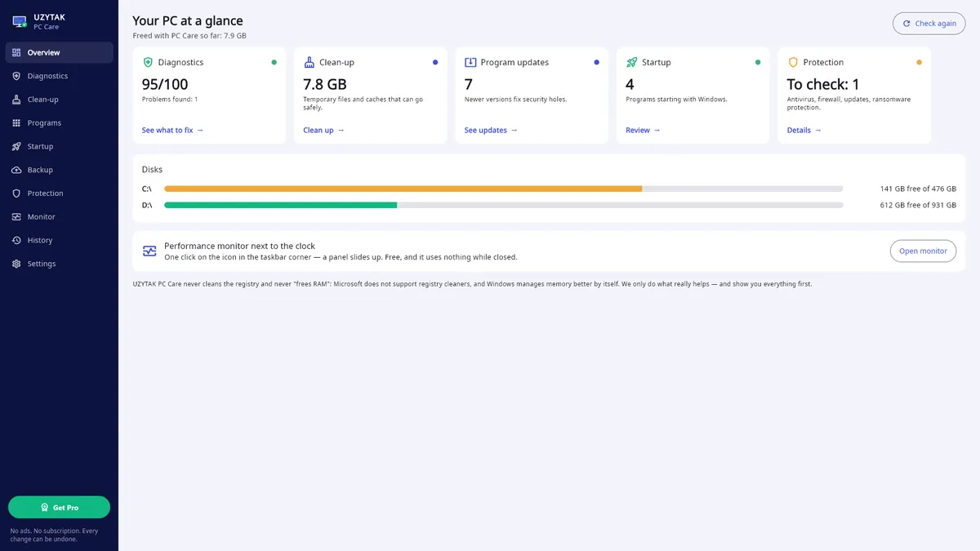The image size is (980, 551).
Task: Click the Disks section heading
Action: click(152, 170)
